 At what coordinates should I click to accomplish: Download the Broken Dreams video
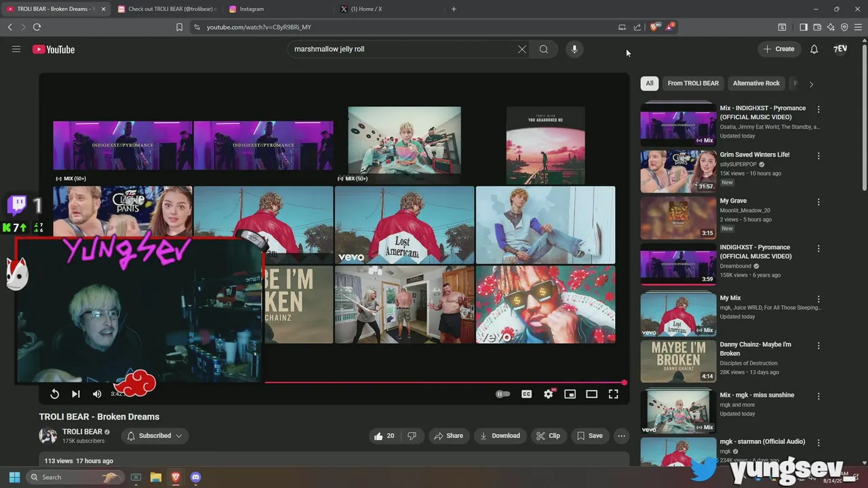[500, 436]
